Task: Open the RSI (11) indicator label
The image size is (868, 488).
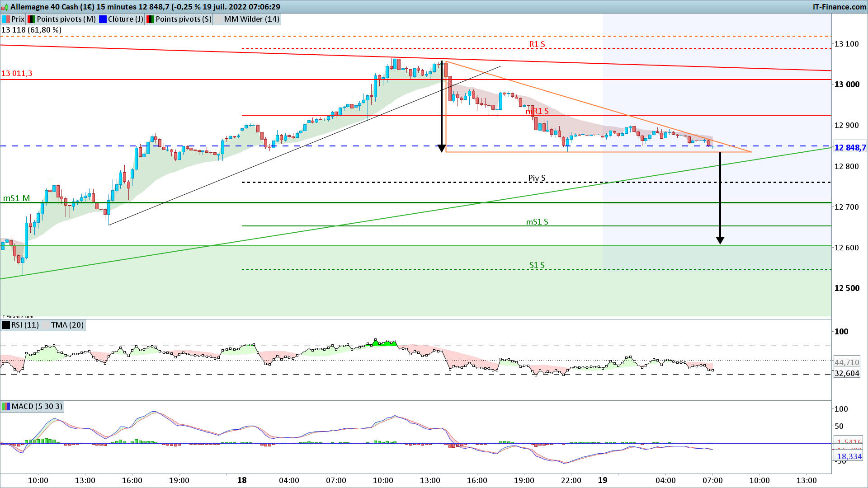Action: click(x=25, y=325)
